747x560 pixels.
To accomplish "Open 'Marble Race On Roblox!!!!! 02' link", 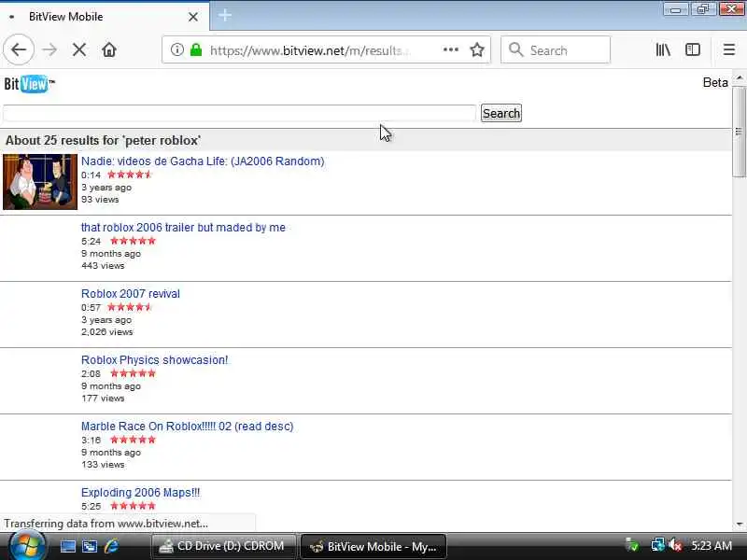I will (188, 427).
